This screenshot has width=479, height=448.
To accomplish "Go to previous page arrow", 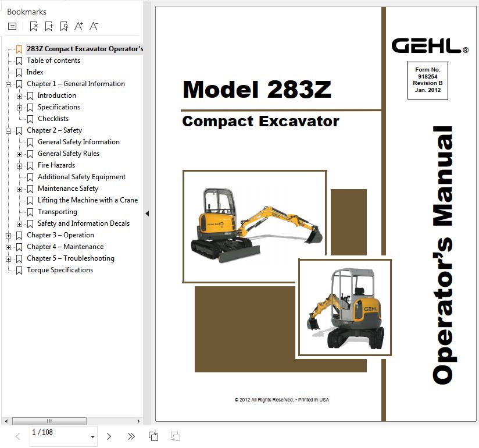I will pos(18,436).
